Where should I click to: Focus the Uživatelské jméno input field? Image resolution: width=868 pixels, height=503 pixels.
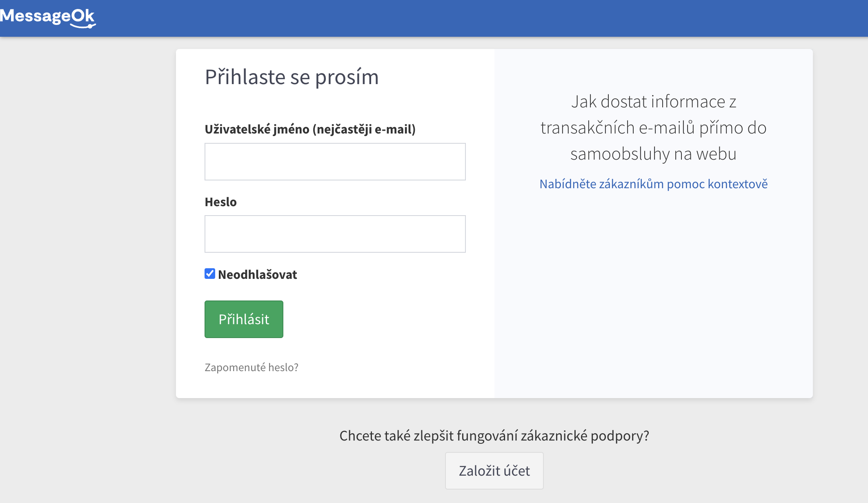coord(335,162)
